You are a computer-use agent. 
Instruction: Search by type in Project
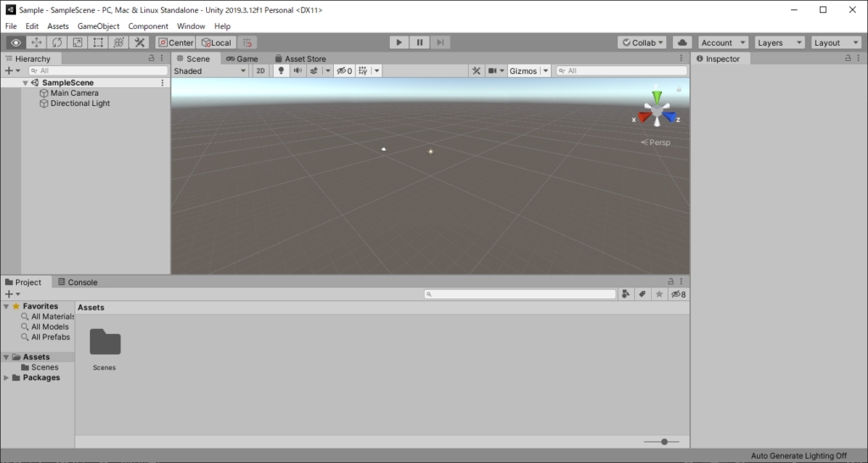coord(626,294)
